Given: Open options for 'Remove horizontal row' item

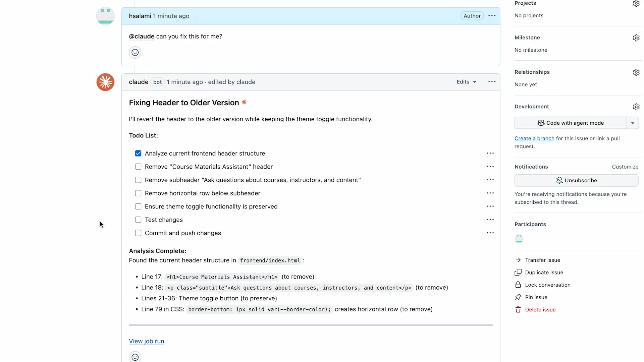Looking at the screenshot, I should pos(490,193).
